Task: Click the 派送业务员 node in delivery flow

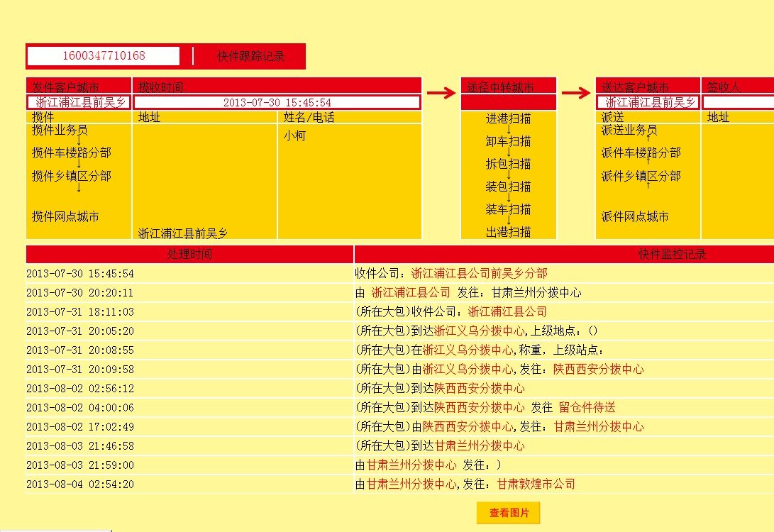Action: point(631,130)
